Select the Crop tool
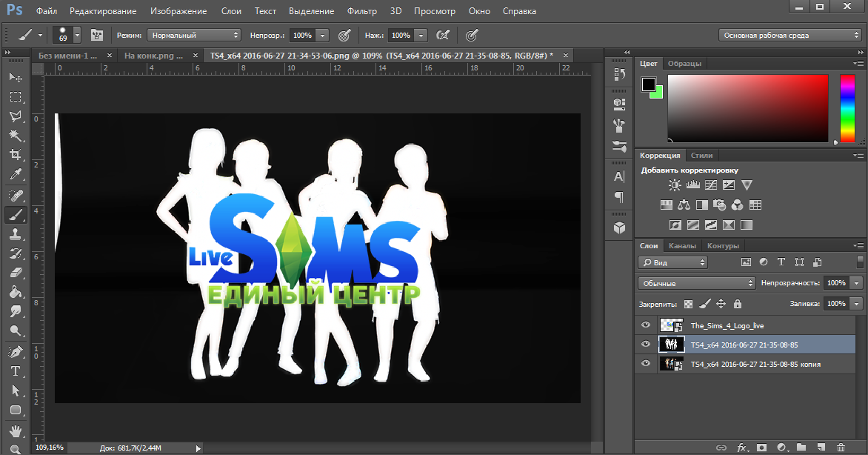The width and height of the screenshot is (868, 455). [16, 155]
